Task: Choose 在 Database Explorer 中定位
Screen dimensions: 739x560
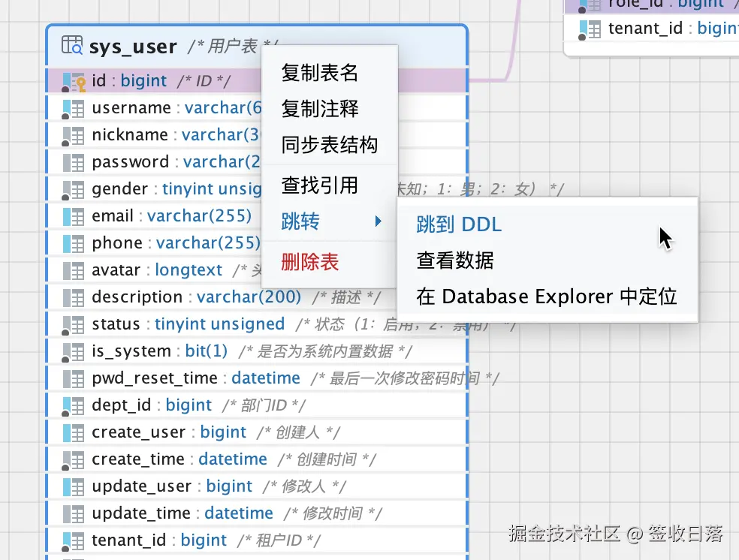Action: pos(547,297)
